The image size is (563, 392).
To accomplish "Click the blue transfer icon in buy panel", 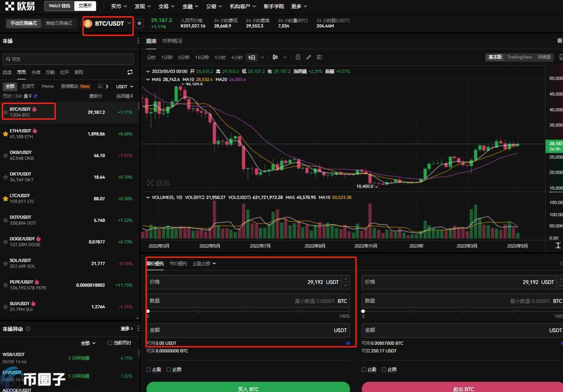I will coord(348,343).
